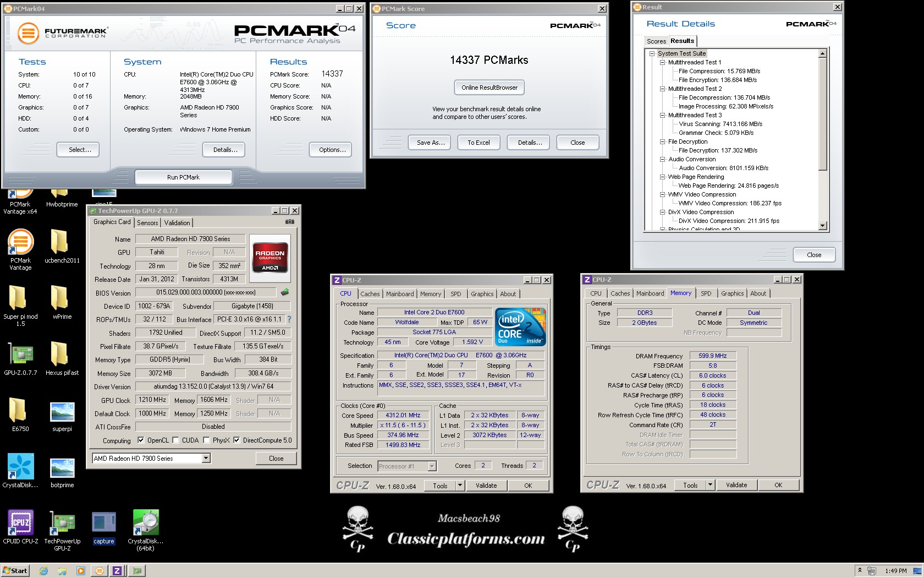
Task: Click the GPU-Z BIOS save chip icon
Action: (285, 292)
